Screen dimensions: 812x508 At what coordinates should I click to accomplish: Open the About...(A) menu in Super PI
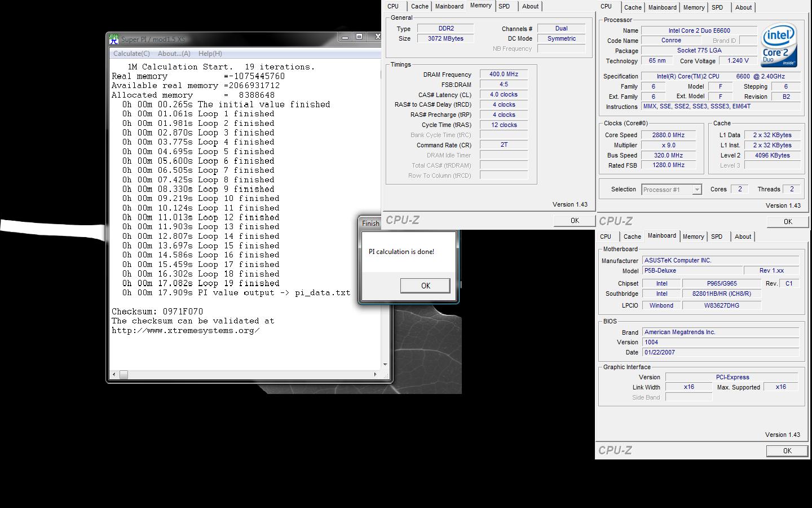[x=174, y=54]
